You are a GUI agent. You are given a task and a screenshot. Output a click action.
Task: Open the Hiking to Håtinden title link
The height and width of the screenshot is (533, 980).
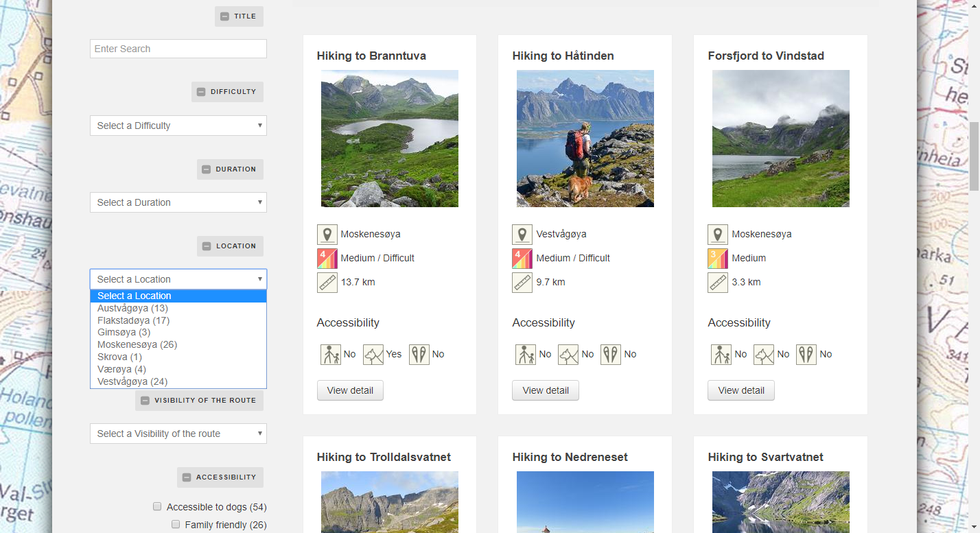coord(563,56)
